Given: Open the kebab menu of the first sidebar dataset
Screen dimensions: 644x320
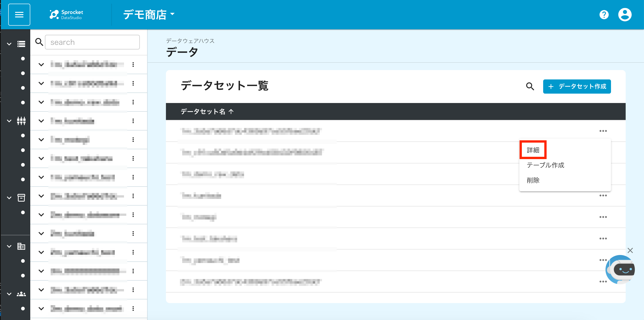Looking at the screenshot, I should click(133, 65).
